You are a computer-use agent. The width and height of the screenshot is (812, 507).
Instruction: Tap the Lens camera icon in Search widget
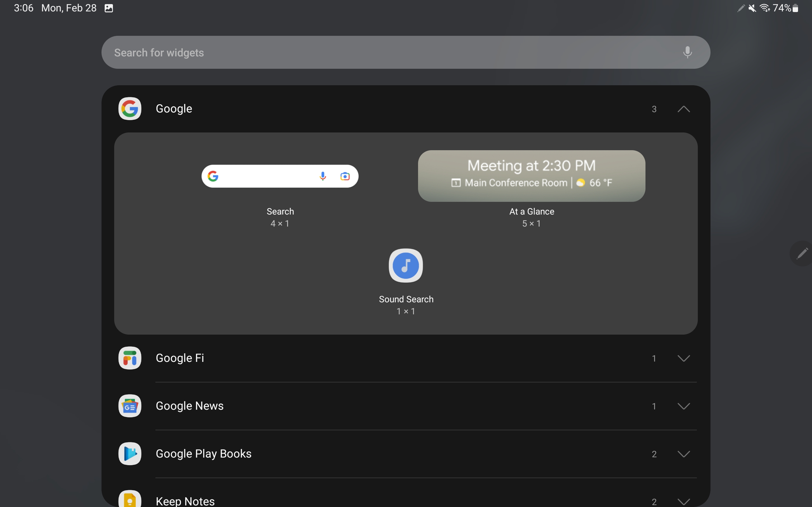click(345, 176)
